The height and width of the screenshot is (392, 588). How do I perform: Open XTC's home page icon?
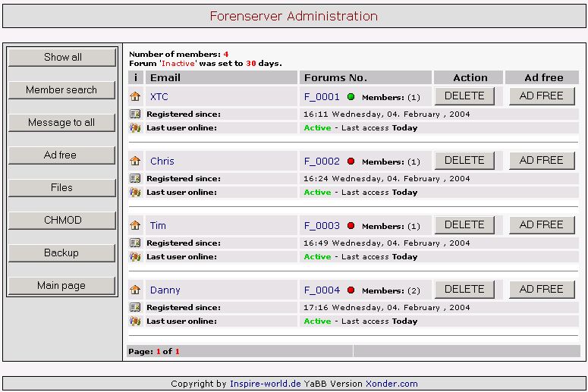click(x=135, y=97)
